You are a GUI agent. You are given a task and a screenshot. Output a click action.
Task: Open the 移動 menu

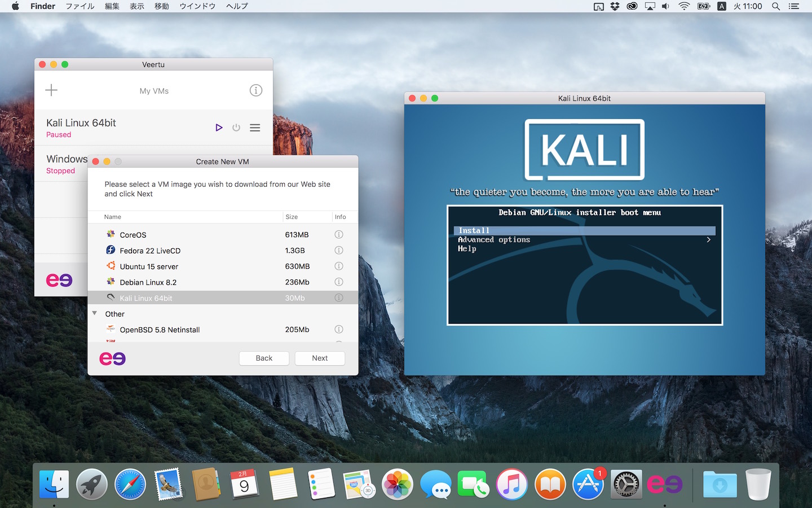click(162, 6)
